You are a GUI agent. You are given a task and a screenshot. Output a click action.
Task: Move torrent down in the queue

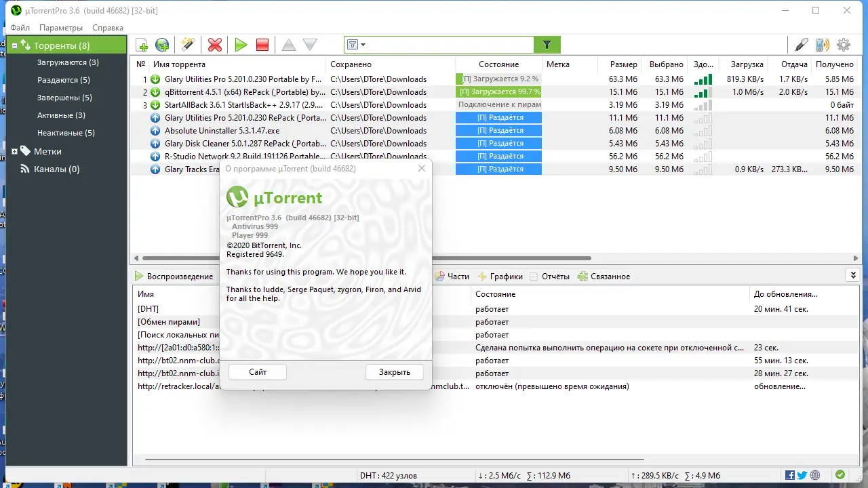pos(310,45)
